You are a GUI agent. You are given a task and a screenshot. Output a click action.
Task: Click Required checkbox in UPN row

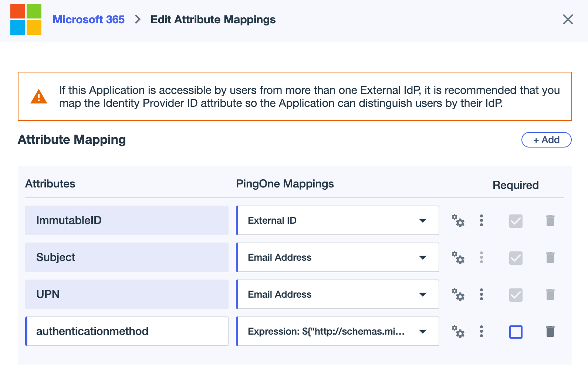pos(516,295)
